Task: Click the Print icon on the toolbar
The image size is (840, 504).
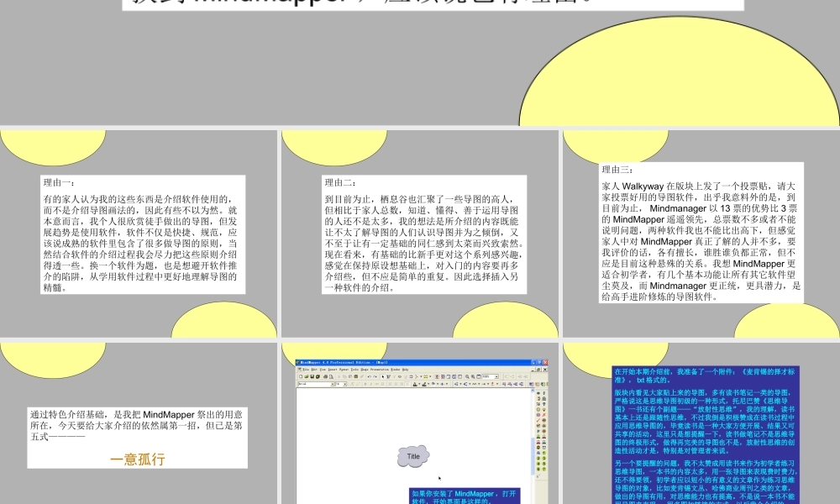Action: (325, 376)
